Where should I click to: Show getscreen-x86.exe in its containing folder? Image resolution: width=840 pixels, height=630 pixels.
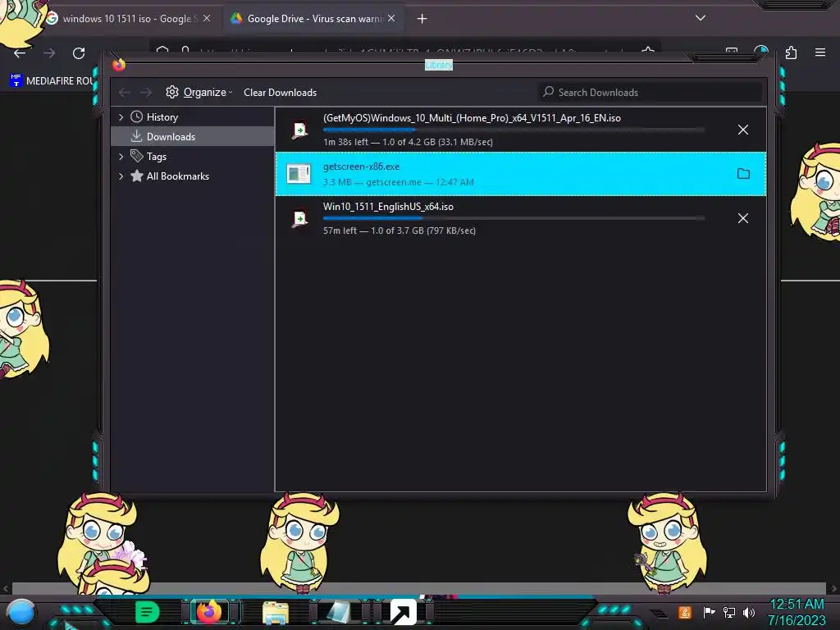(x=743, y=174)
